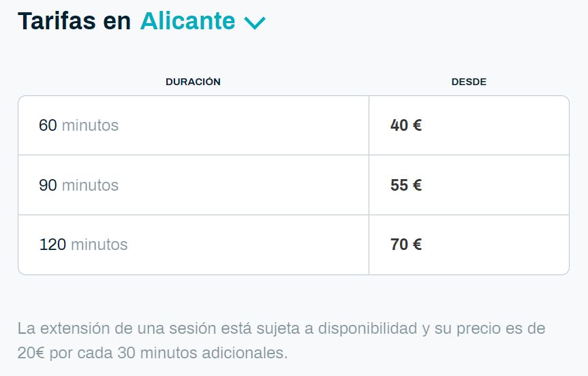The image size is (588, 376).
Task: Click the number 120 in the third row
Action: [x=52, y=245]
